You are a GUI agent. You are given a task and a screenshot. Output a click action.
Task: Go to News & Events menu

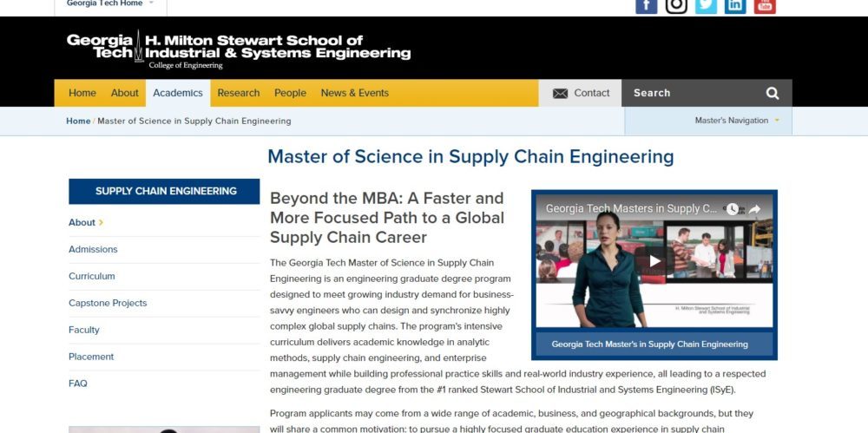(354, 93)
